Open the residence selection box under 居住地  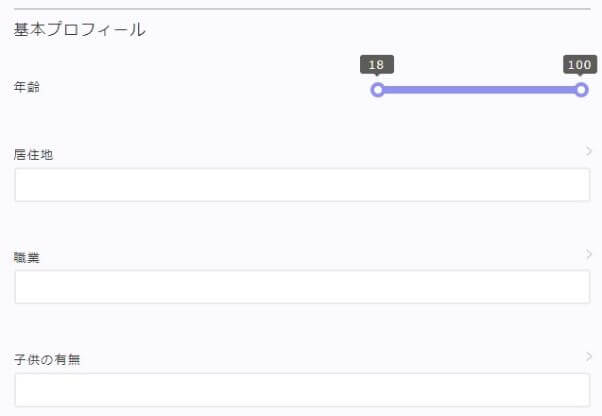pos(302,185)
